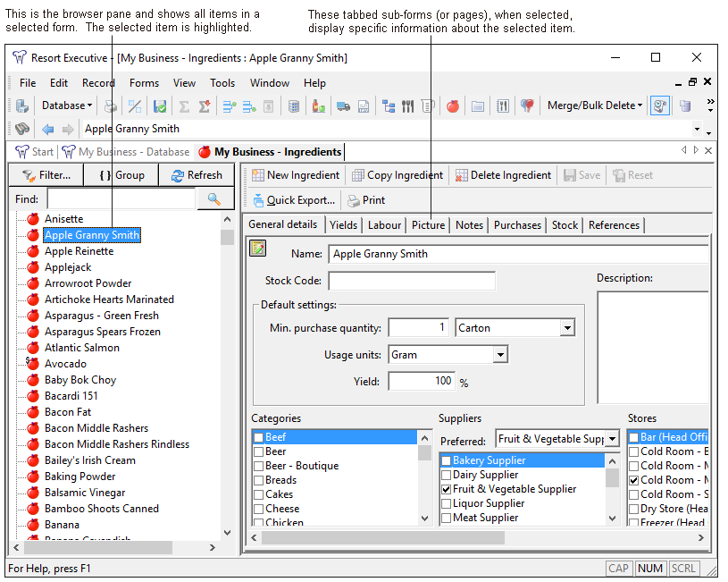The image size is (728, 582).
Task: Expand the toolbar overflow chevron
Action: coord(710,102)
